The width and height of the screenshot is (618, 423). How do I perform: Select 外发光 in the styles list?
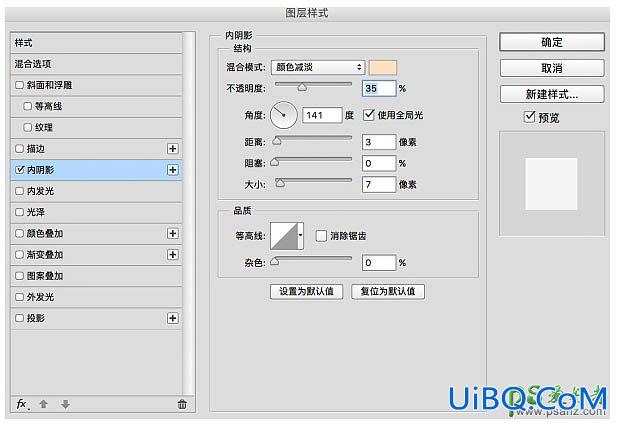(x=97, y=297)
